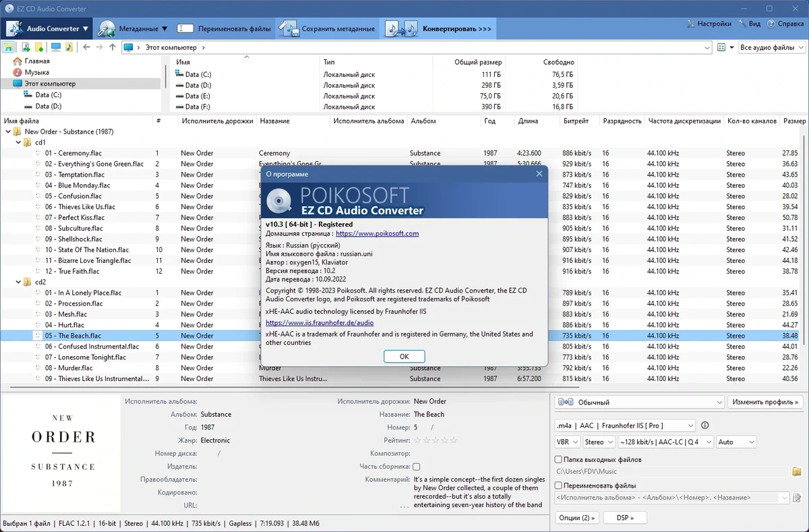The height and width of the screenshot is (532, 809).
Task: Click the music note library icon
Action: [69, 47]
